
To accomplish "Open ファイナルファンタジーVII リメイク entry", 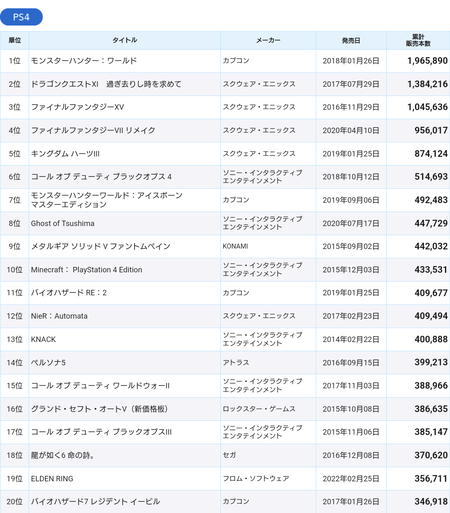I will tap(93, 130).
